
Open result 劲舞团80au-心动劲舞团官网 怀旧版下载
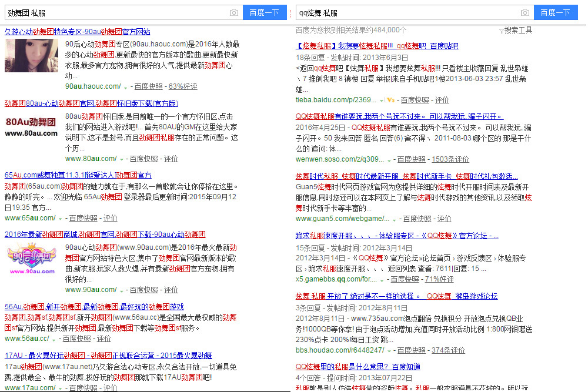(92, 103)
